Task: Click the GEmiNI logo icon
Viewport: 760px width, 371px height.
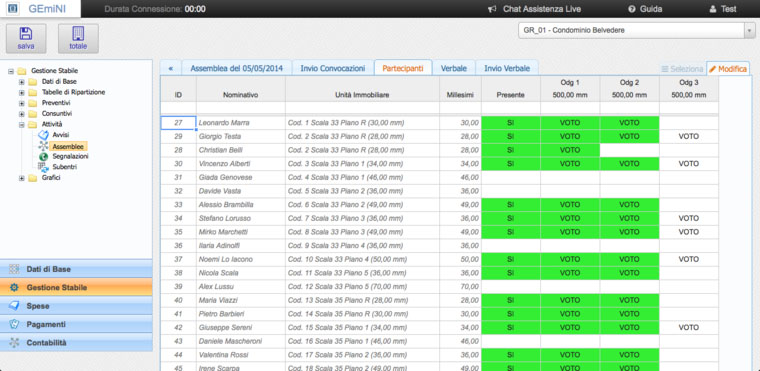Action: 13,9
